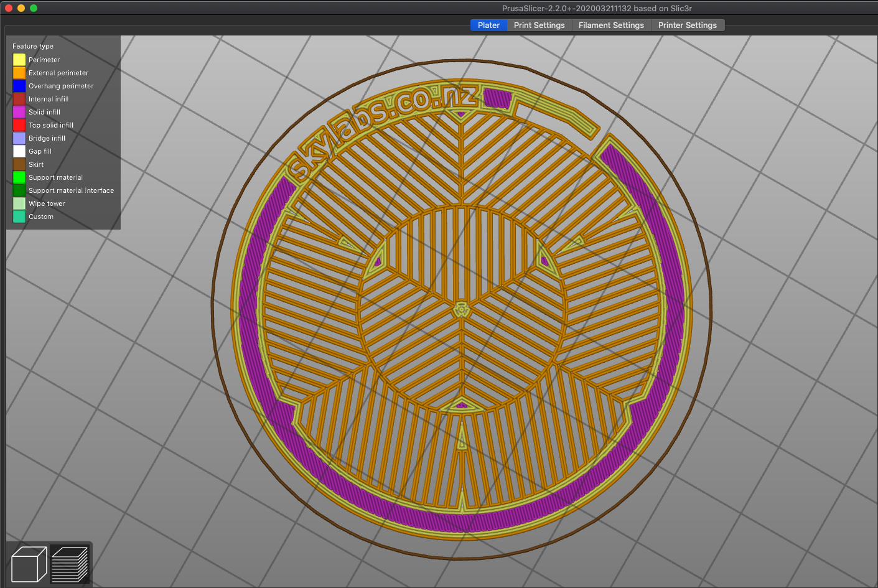Screen dimensions: 878x588
Task: Open the Filament Settings tab
Action: pos(611,25)
